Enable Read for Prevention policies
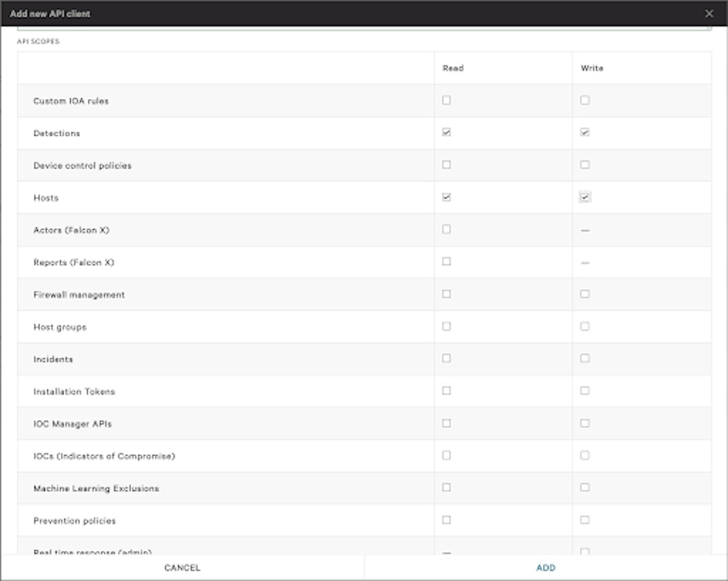 click(446, 520)
